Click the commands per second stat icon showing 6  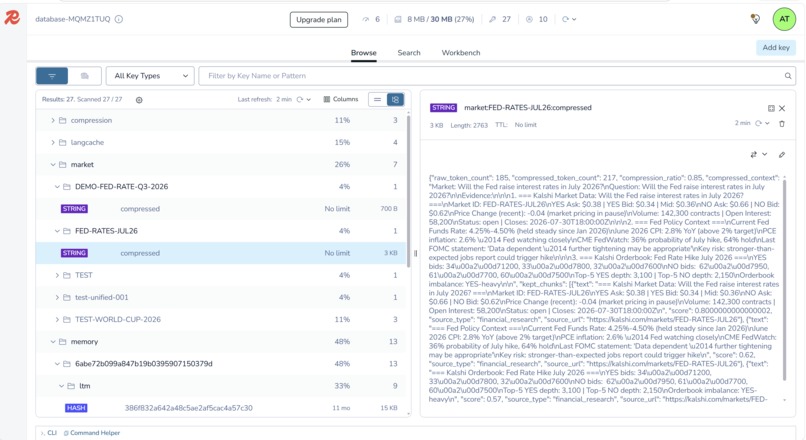pyautogui.click(x=365, y=20)
